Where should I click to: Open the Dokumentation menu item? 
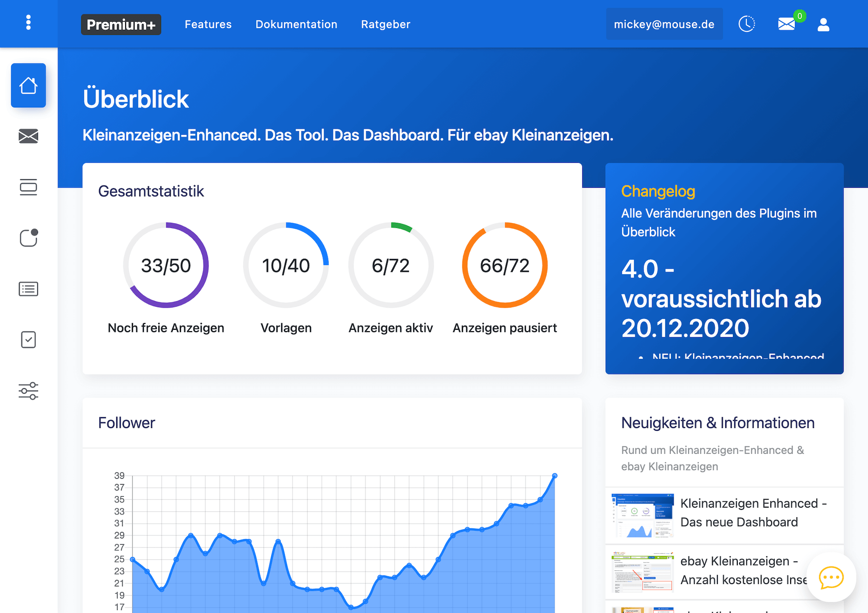click(x=297, y=24)
